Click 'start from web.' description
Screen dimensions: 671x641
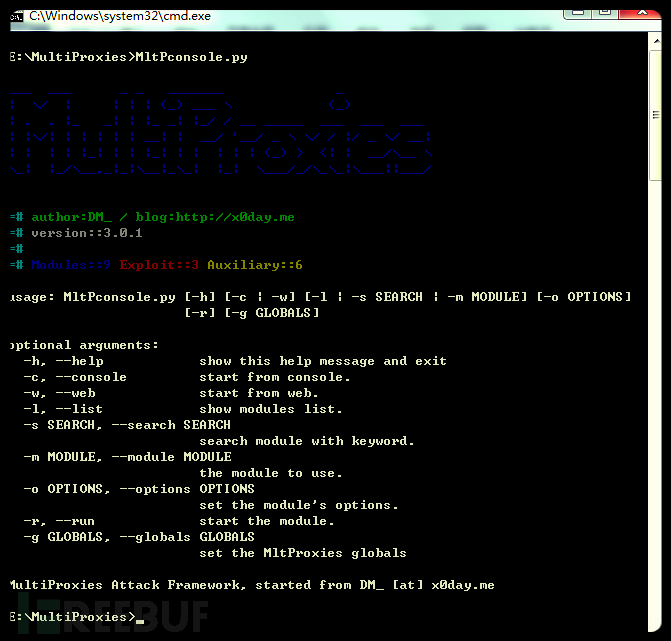259,393
